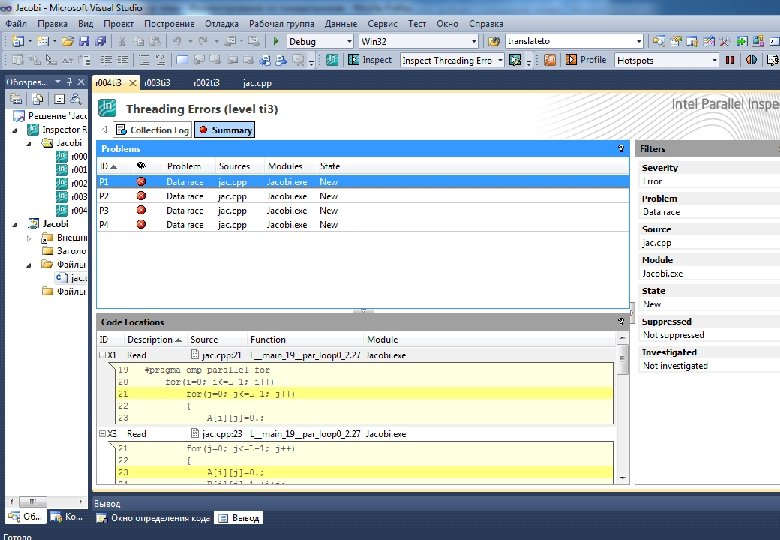Select problem P2 Data race row
780x540 pixels.
point(363,196)
